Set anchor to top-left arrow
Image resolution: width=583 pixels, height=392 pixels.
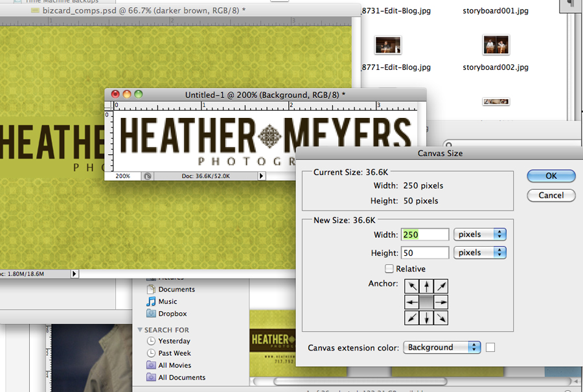[411, 286]
